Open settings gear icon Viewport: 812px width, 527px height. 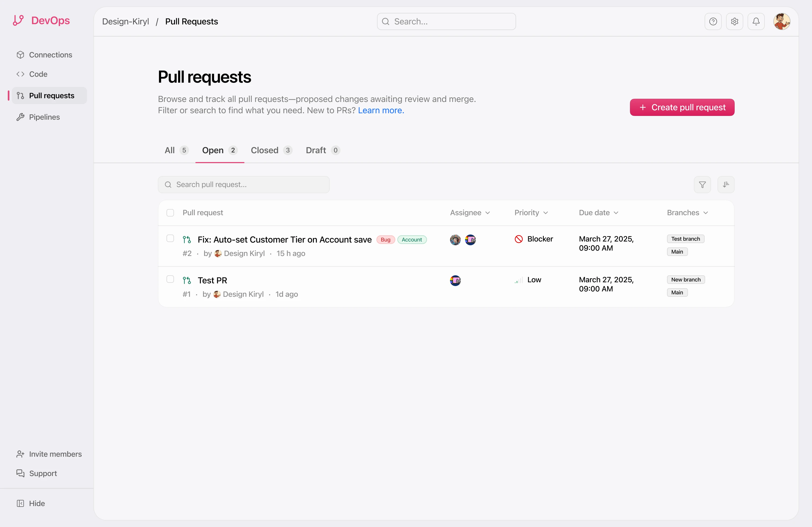click(x=734, y=21)
